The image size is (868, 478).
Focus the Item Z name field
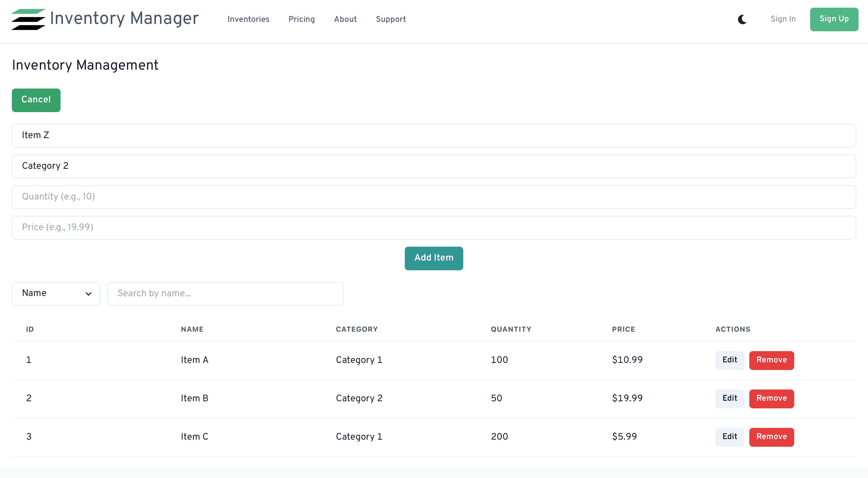[434, 135]
